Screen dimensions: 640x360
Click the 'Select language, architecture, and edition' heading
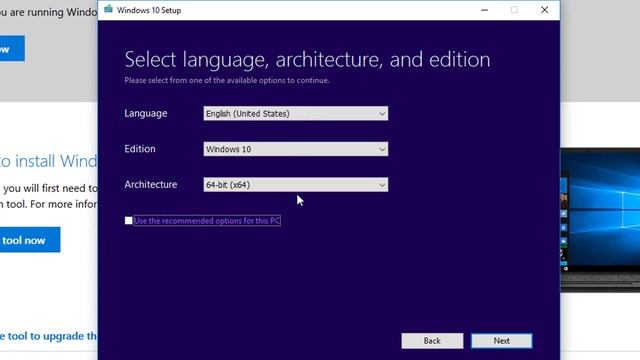(x=307, y=60)
